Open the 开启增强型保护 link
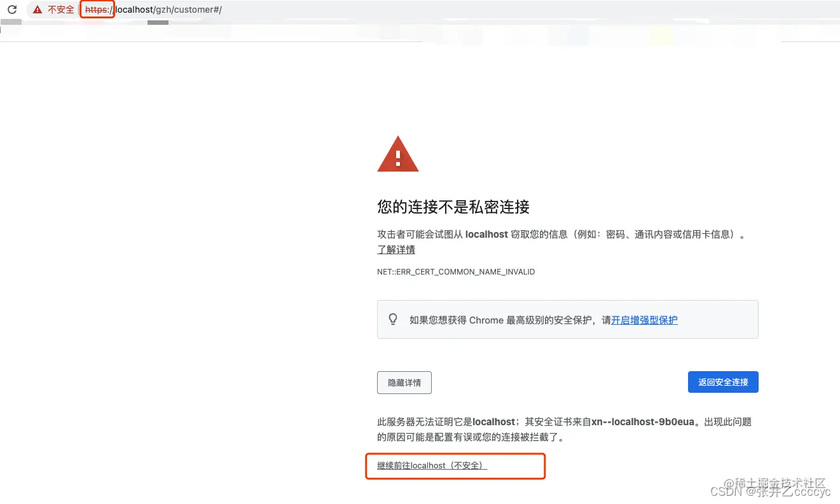The width and height of the screenshot is (840, 504). pos(644,320)
